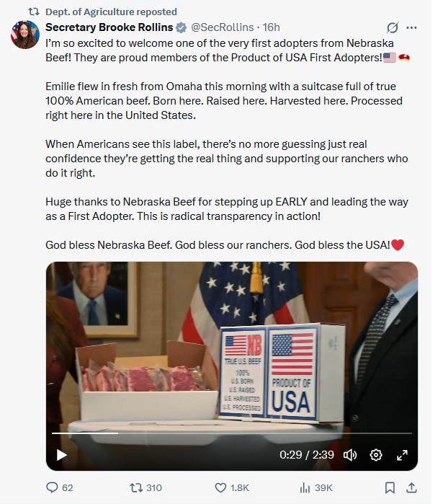Play the video

click(61, 455)
